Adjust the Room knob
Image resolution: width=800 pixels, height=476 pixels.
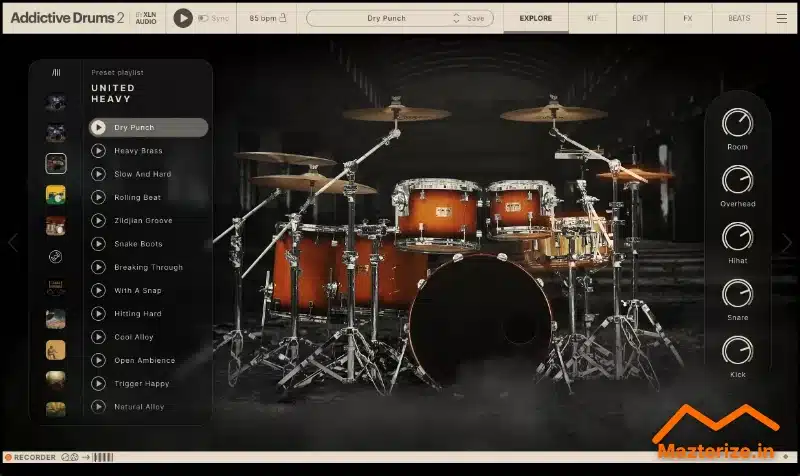[737, 122]
